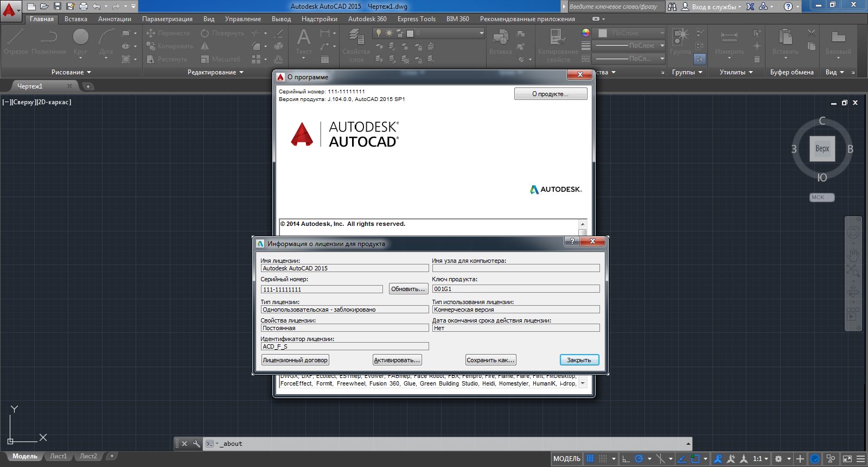Switch to the Вставка ribbon tab

[x=76, y=19]
